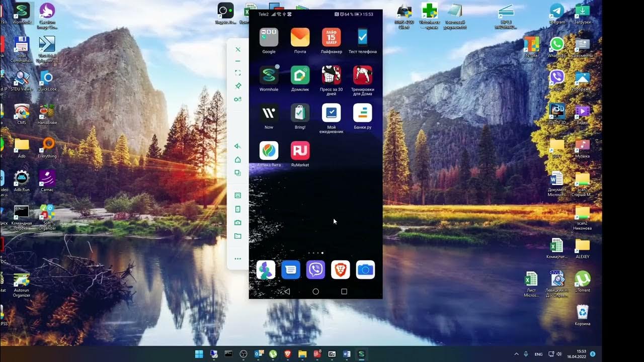The width and height of the screenshot is (644, 362).
Task: Open Adb Run desktop shortcut
Action: [x=22, y=181]
